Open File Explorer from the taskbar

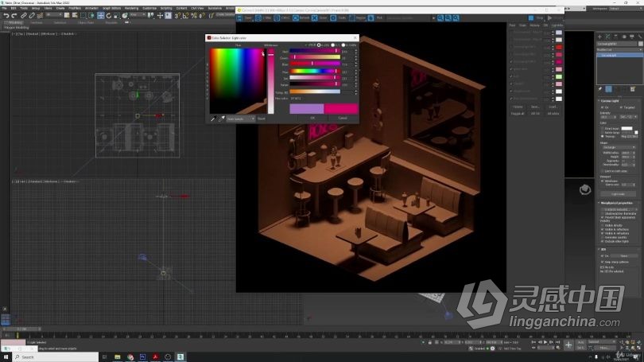(118, 357)
